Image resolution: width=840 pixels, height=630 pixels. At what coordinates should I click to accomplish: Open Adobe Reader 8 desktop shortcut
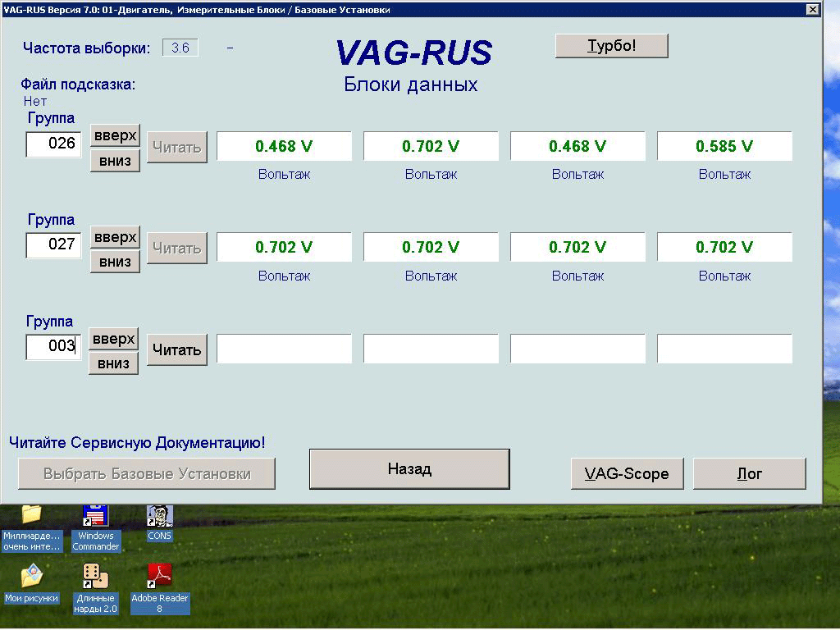pyautogui.click(x=159, y=577)
